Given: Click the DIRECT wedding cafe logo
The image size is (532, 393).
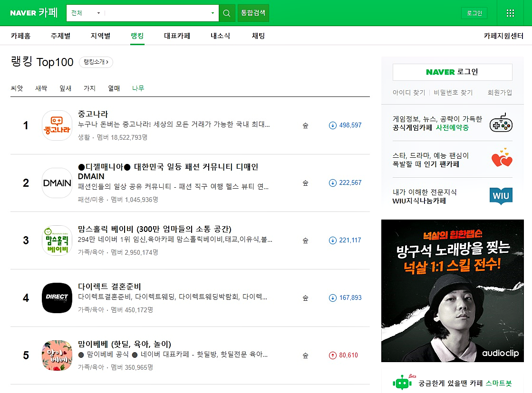Looking at the screenshot, I should coord(57,297).
